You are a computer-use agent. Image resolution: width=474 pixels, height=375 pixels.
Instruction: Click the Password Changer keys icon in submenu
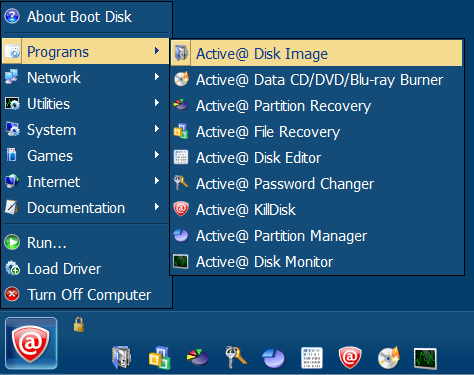pyautogui.click(x=181, y=183)
